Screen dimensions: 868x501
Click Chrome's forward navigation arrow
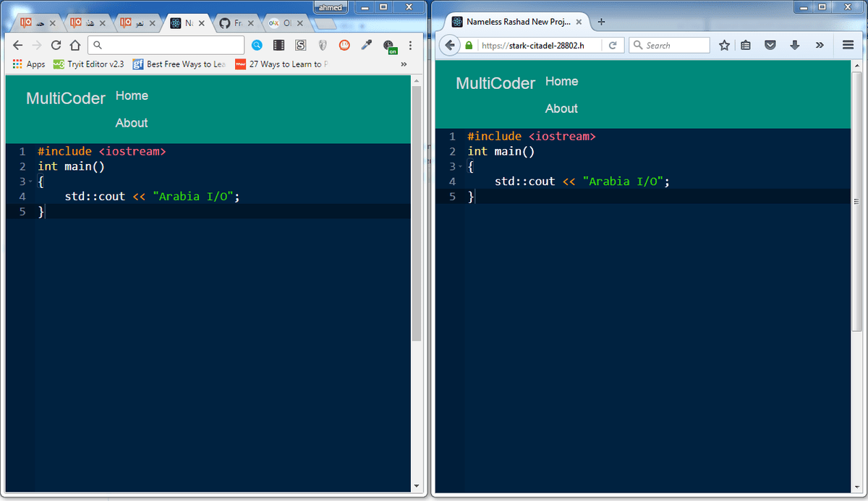37,45
